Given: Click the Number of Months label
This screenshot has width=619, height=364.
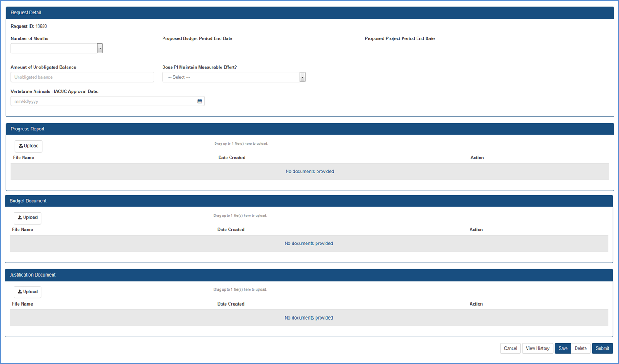Looking at the screenshot, I should tap(29, 38).
